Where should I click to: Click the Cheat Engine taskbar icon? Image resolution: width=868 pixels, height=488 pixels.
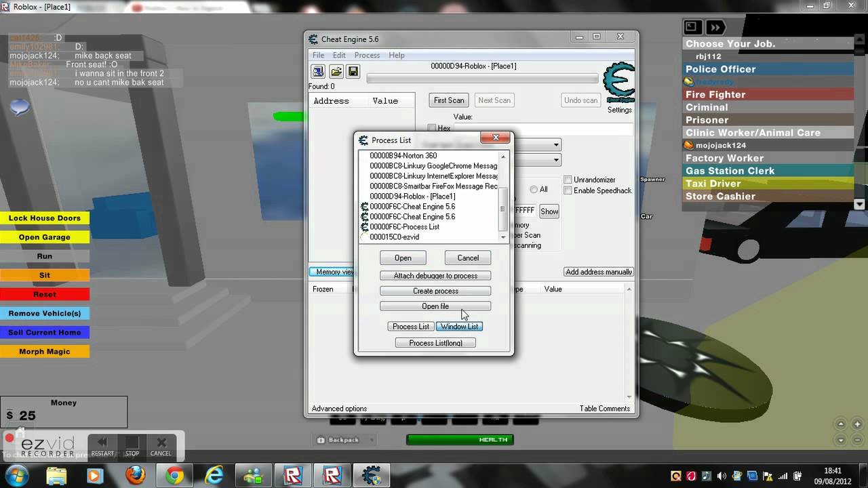372,475
